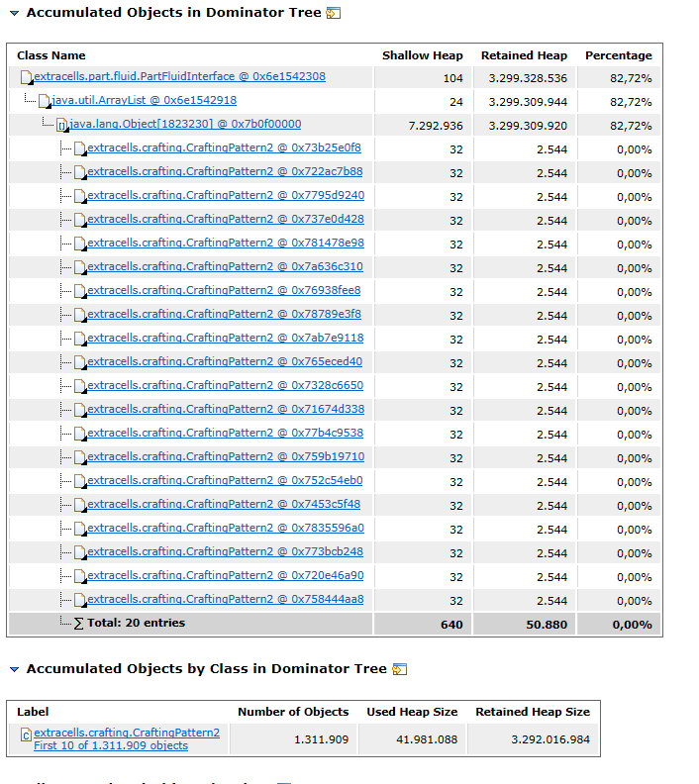
Task: Open CraftingPattern2 @ 0x737e0d428 link
Action: (226, 219)
